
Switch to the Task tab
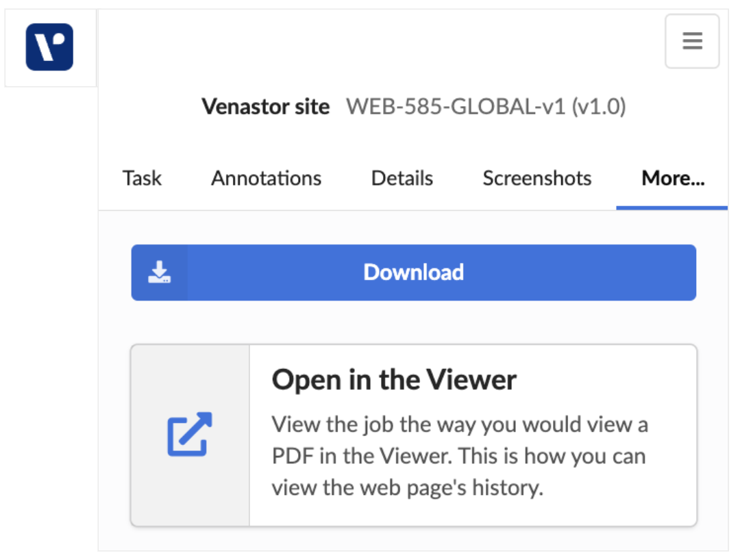142,178
